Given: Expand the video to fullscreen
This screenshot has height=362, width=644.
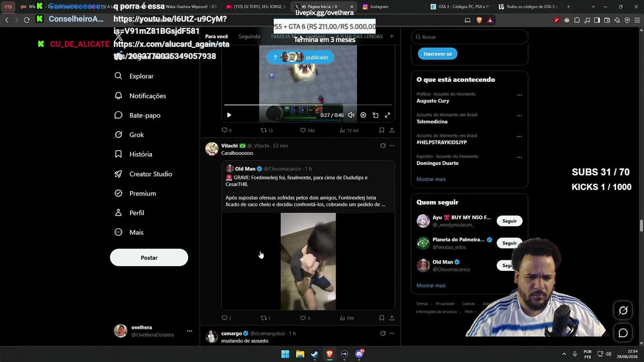Looking at the screenshot, I should 387,115.
